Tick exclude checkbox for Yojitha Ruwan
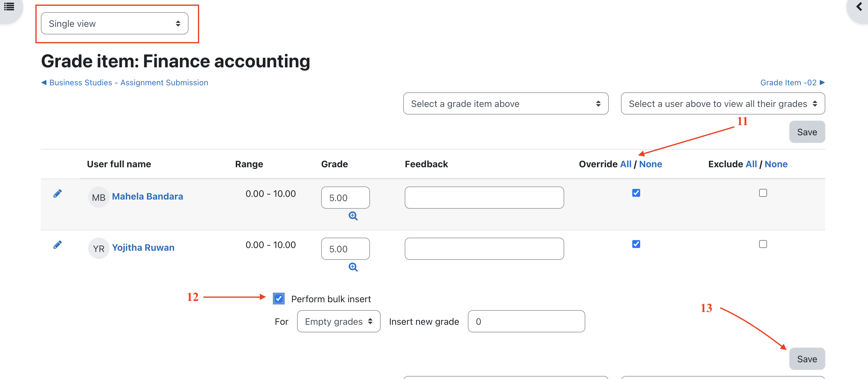This screenshot has height=379, width=868. [762, 244]
